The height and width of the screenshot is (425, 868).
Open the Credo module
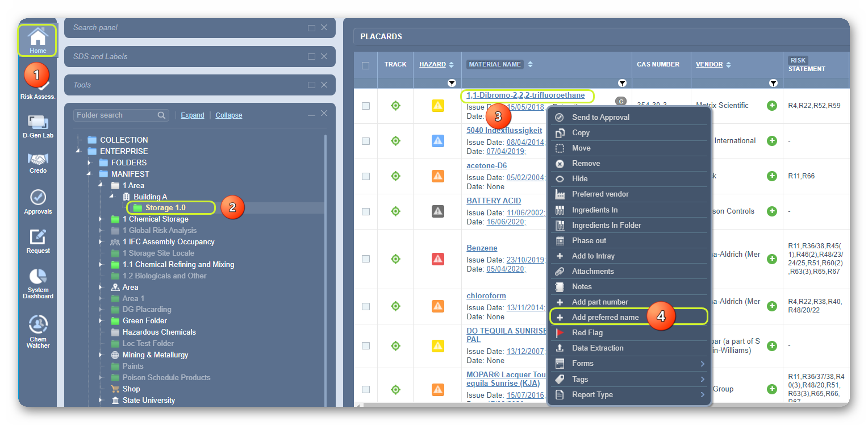point(37,163)
